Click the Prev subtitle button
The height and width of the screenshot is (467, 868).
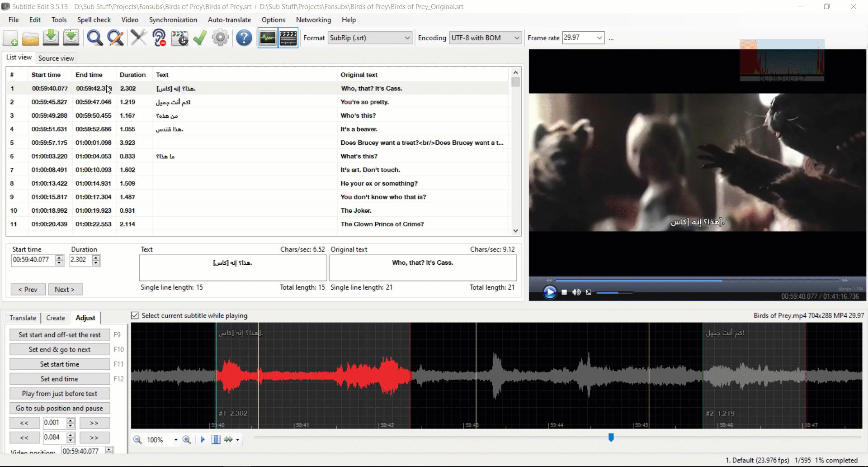(x=28, y=289)
